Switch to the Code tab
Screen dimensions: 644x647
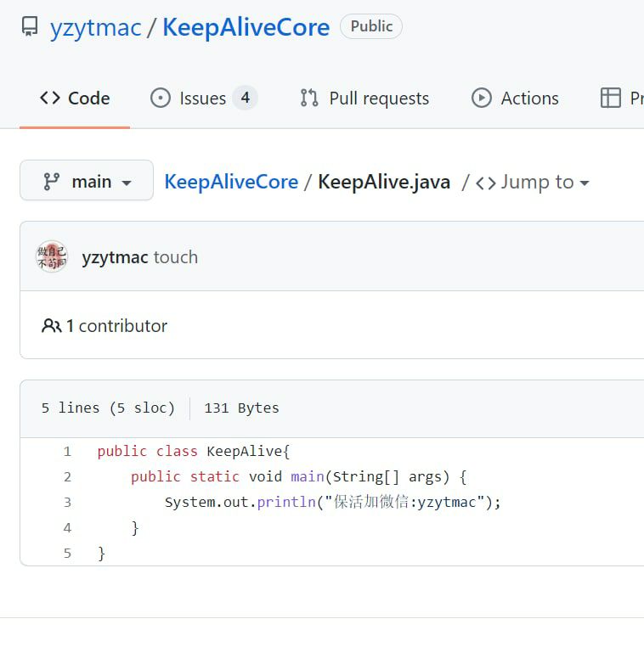coord(75,98)
